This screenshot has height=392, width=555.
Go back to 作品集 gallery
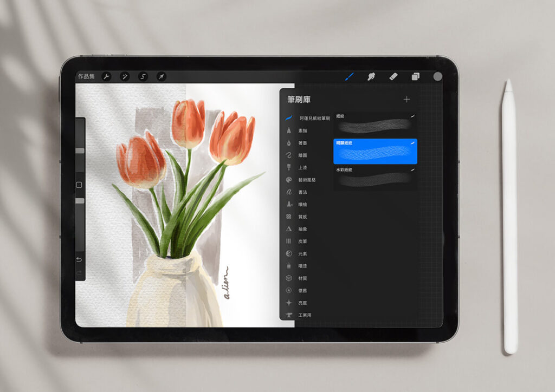click(86, 76)
